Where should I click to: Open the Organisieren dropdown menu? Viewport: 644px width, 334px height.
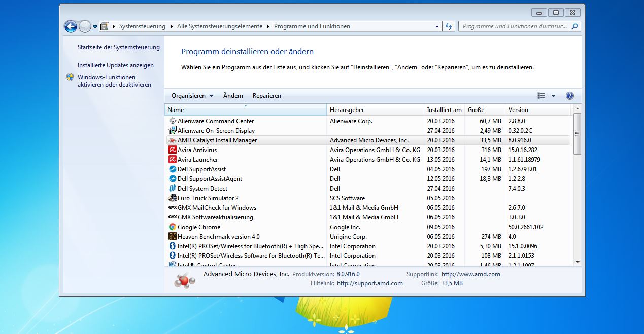coord(192,96)
